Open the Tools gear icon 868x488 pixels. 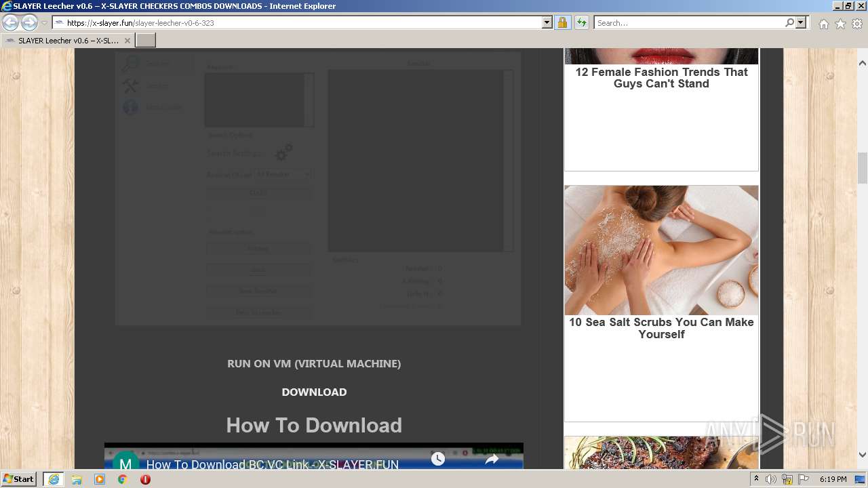click(857, 24)
